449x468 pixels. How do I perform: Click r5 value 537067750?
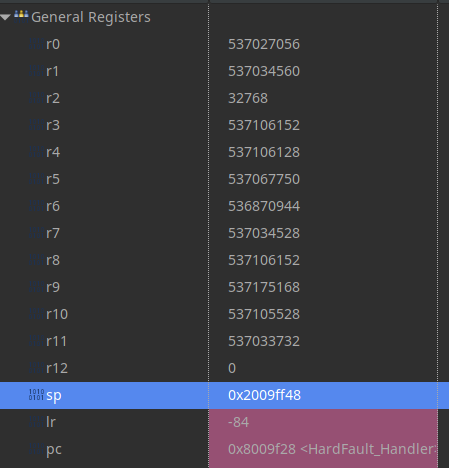(264, 179)
